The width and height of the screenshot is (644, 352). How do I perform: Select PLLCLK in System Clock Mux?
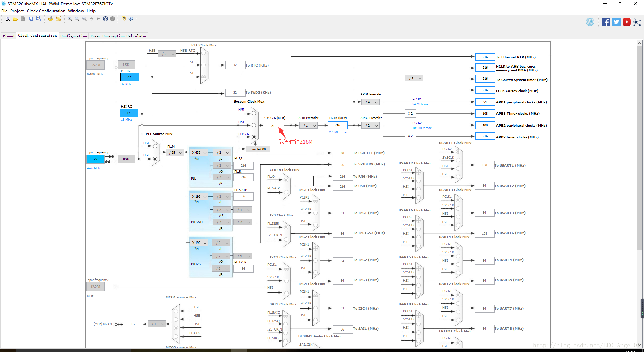[x=254, y=137]
